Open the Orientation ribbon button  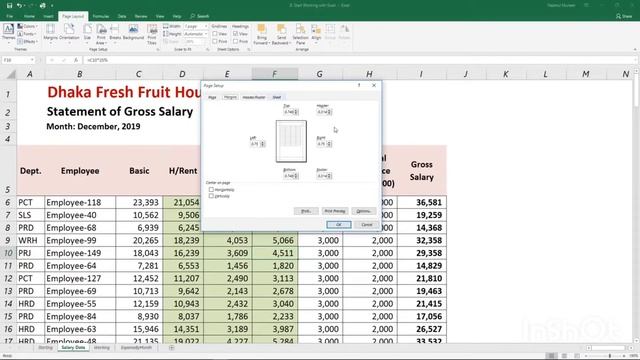[69, 33]
